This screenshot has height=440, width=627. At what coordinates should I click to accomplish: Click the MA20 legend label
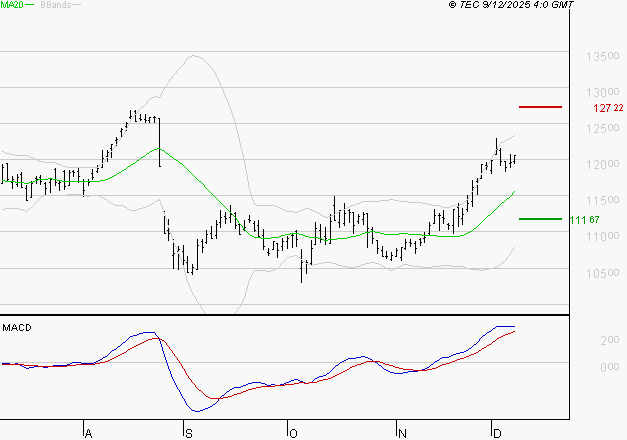pos(12,4)
